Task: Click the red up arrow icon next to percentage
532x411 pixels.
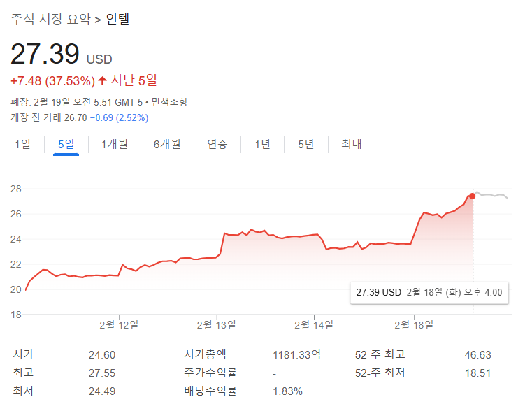Action: coord(103,80)
